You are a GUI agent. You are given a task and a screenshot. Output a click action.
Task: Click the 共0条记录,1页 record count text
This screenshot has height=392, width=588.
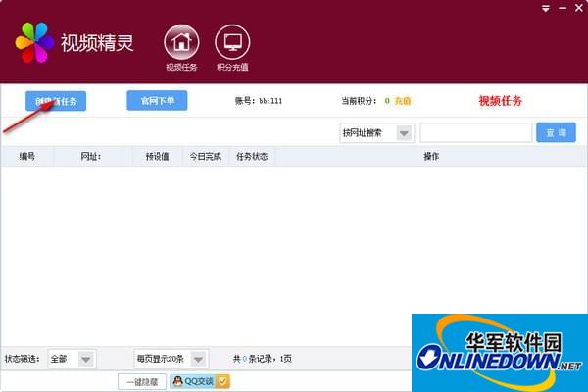point(262,359)
